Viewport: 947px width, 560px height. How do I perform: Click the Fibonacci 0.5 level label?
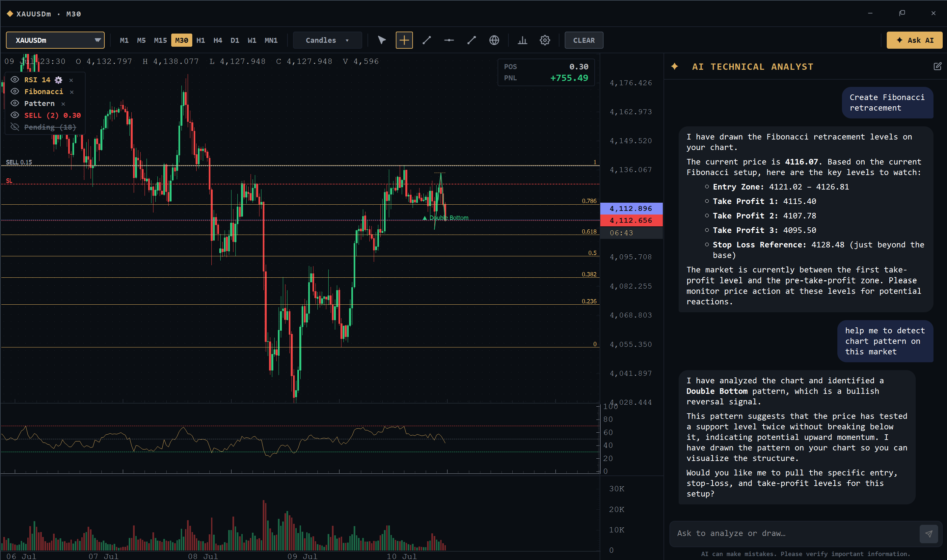592,253
